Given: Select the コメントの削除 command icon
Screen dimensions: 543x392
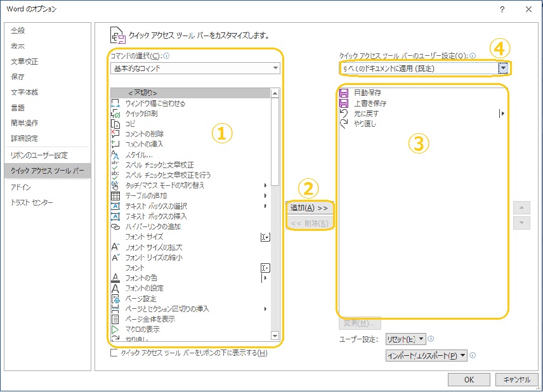Looking at the screenshot, I should click(115, 134).
